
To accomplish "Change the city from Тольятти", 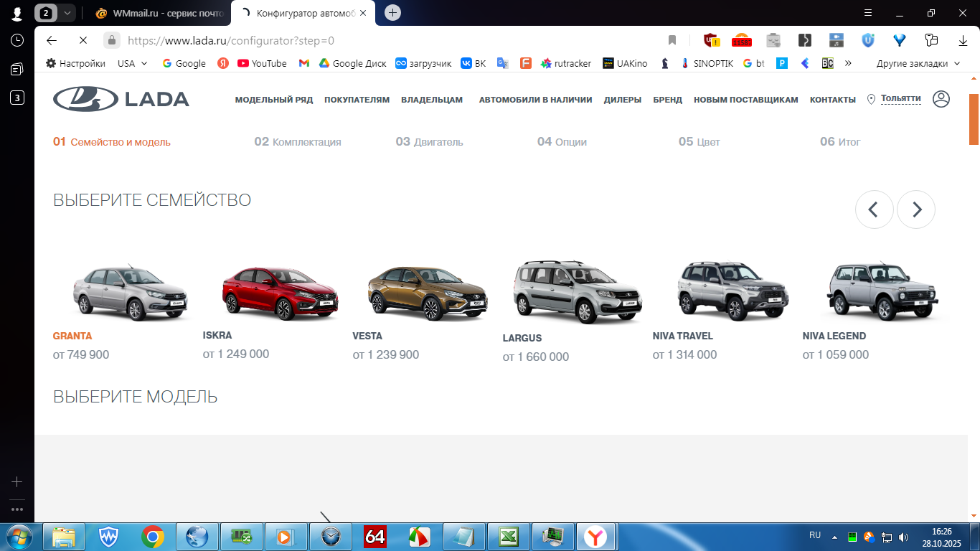I will tap(900, 99).
